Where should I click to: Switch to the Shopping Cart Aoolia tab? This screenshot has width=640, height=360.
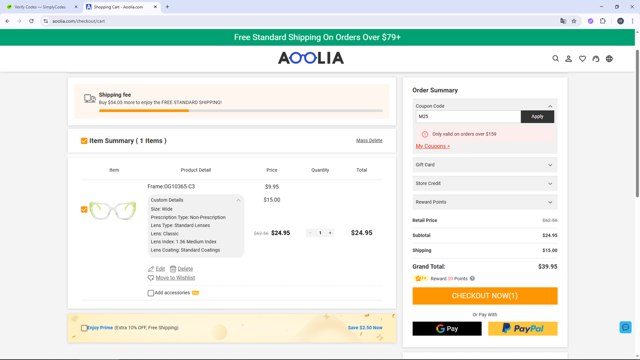[122, 7]
